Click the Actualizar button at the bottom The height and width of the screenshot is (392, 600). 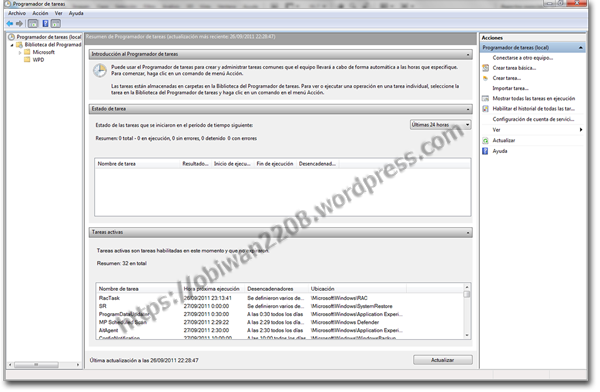(x=443, y=360)
